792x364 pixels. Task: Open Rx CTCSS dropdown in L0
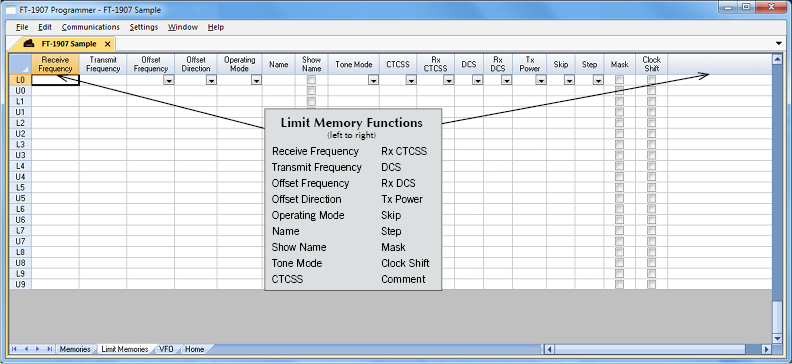449,80
